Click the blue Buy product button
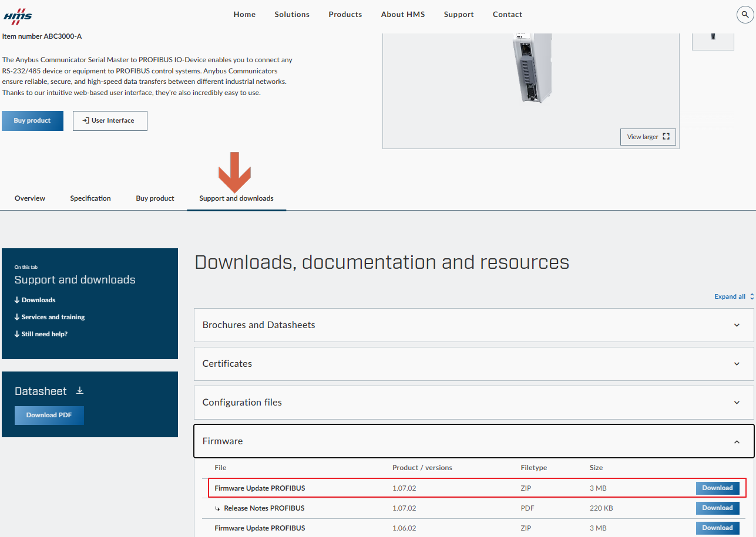756x537 pixels. (32, 121)
